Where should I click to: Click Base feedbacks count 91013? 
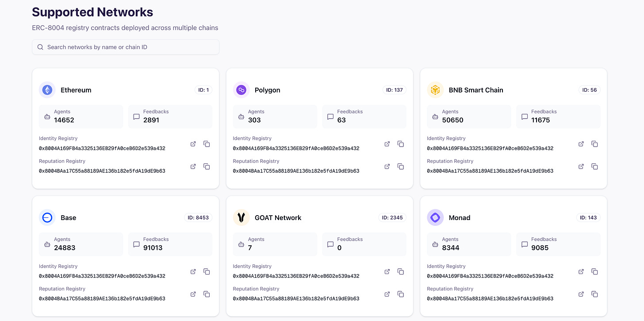(x=153, y=248)
